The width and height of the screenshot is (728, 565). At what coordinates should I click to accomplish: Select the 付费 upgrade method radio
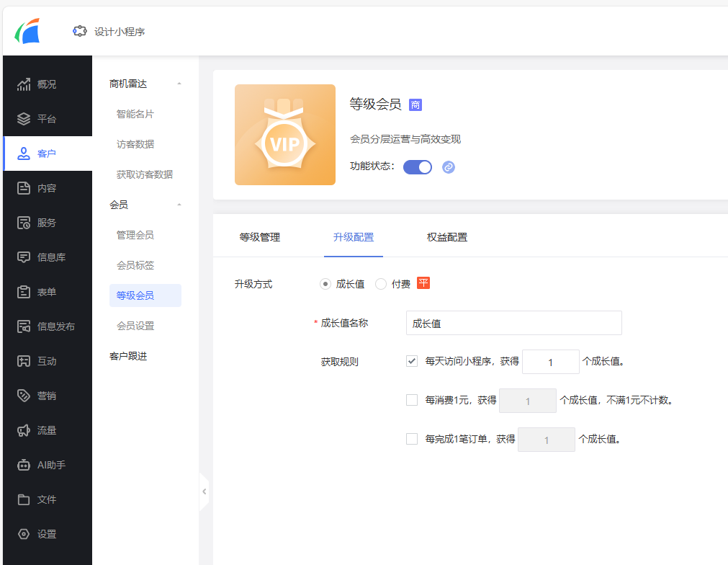point(380,283)
